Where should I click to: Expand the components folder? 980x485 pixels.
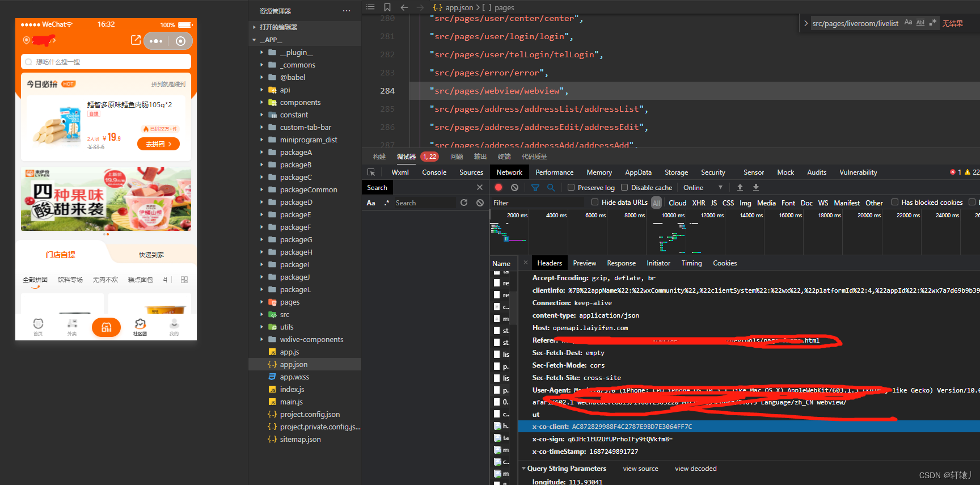(261, 102)
